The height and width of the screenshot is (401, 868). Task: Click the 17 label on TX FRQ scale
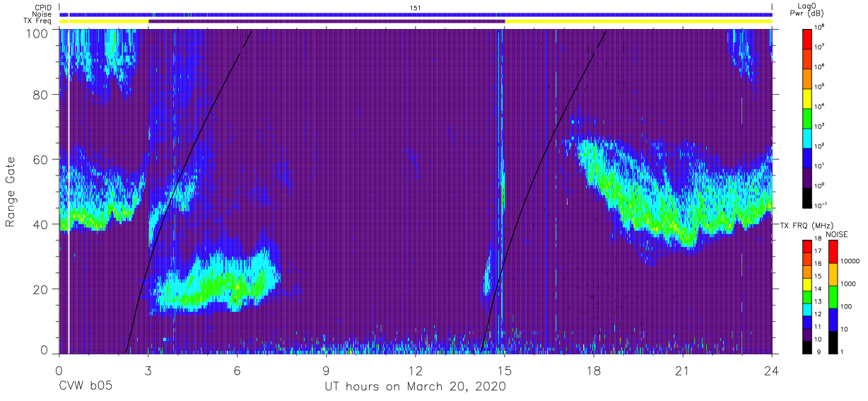click(x=817, y=251)
